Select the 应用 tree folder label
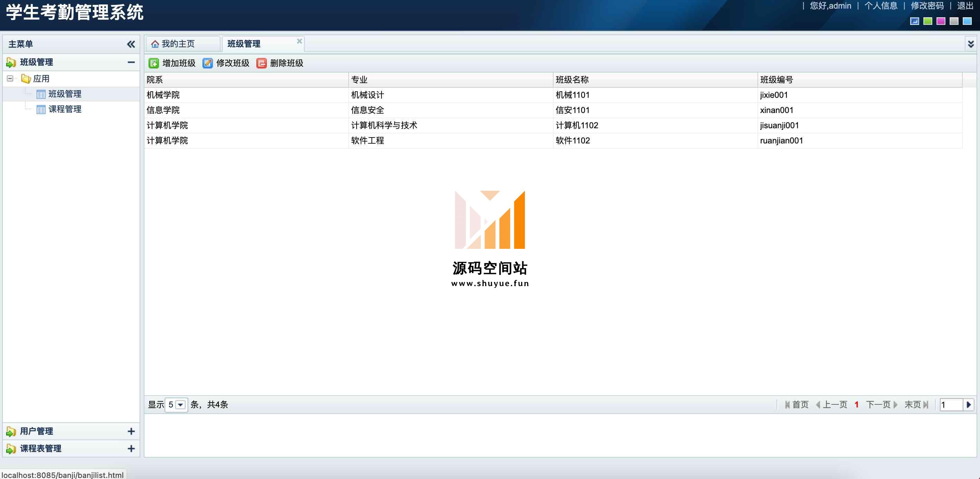The height and width of the screenshot is (479, 980). 41,79
